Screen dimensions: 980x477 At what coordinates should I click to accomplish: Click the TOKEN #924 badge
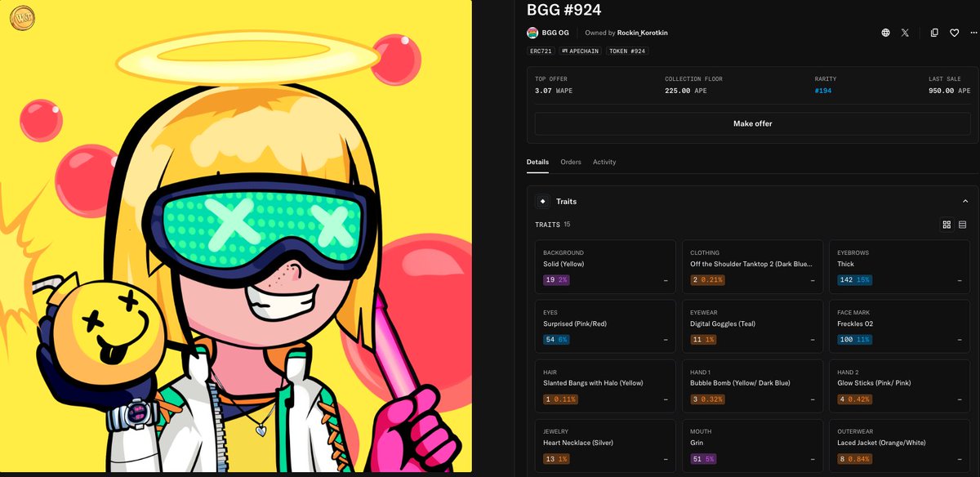pyautogui.click(x=627, y=51)
